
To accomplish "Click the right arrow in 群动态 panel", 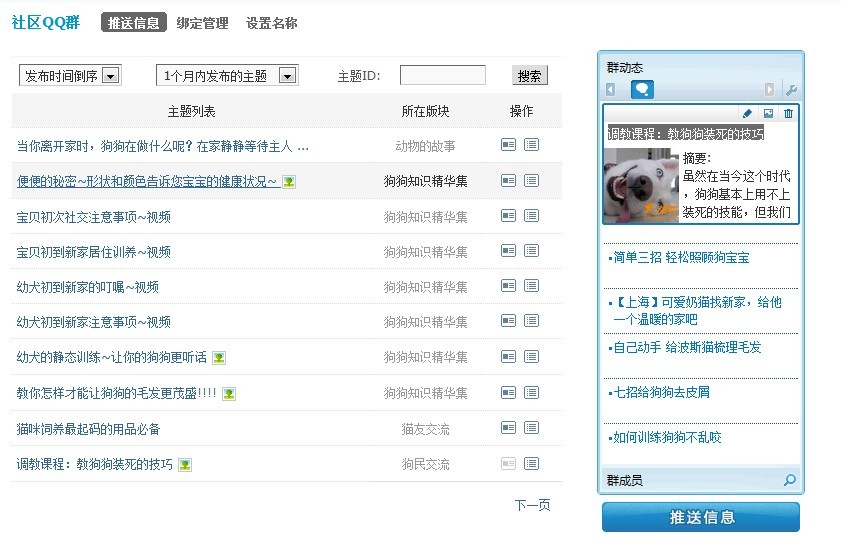I will click(769, 90).
